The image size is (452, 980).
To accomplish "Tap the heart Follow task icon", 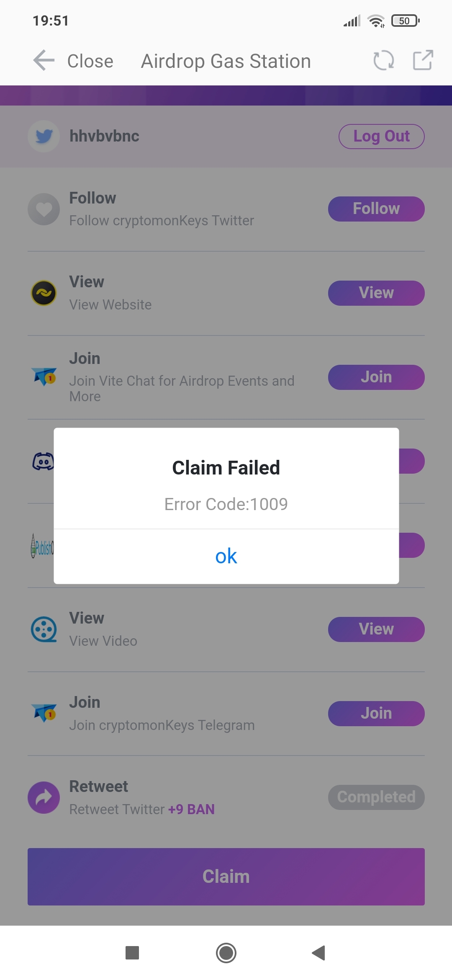I will tap(44, 209).
